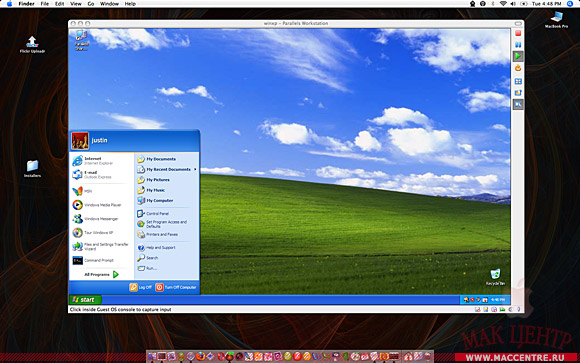Start Tour Windows XP

(93, 233)
